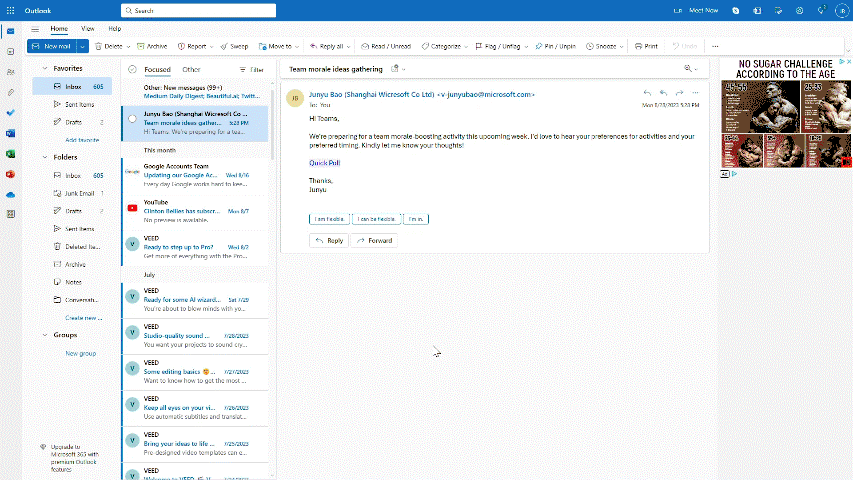
Task: Launch PowerPoint from the app rail
Action: coord(10,174)
